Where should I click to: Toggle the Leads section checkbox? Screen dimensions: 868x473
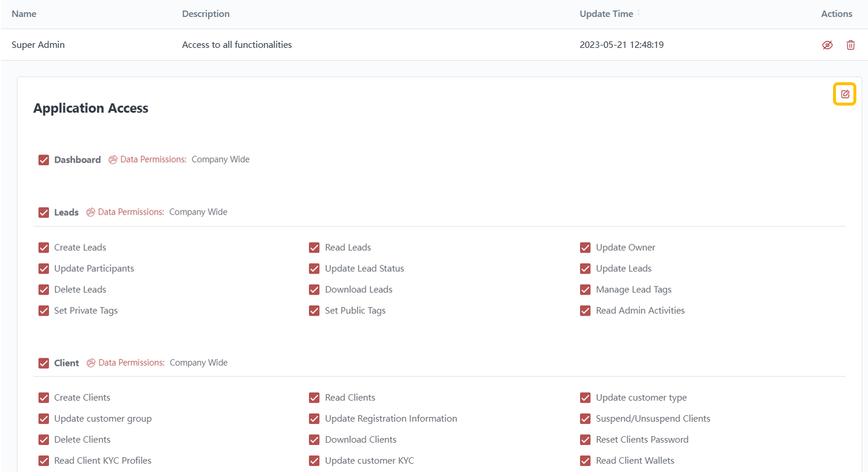[44, 212]
